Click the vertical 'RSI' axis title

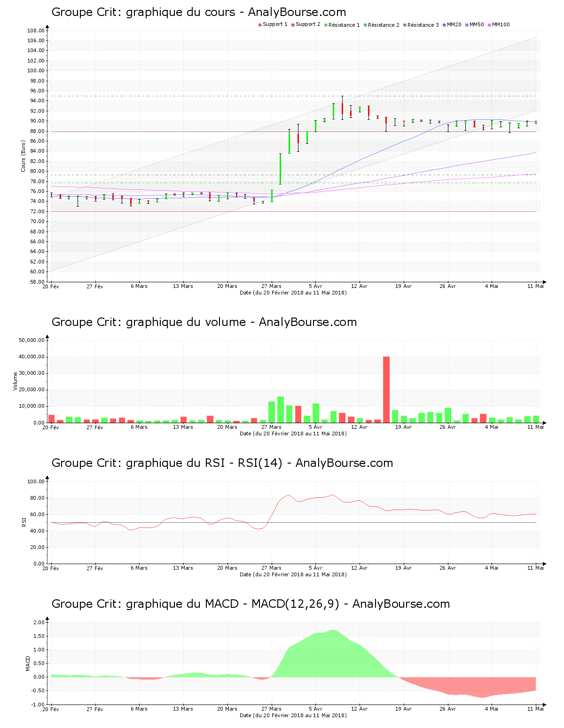[24, 522]
